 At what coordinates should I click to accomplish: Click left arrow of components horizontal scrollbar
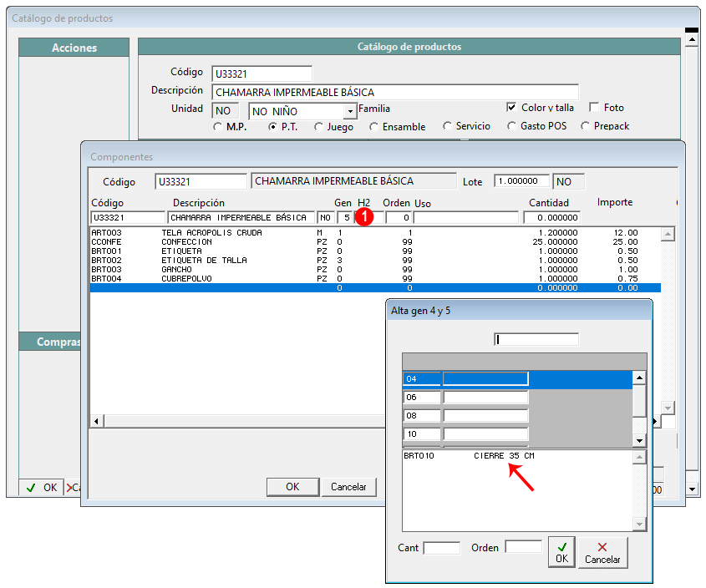pyautogui.click(x=96, y=422)
